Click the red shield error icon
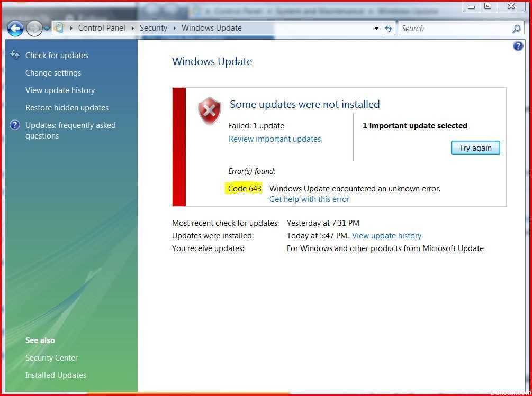Image resolution: width=532 pixels, height=396 pixels. pyautogui.click(x=210, y=111)
